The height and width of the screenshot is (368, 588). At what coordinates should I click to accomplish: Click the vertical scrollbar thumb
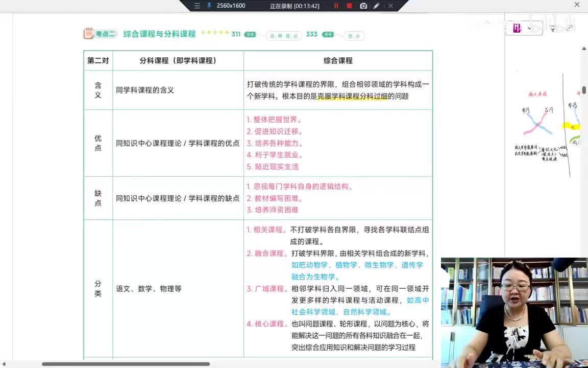pyautogui.click(x=584, y=90)
